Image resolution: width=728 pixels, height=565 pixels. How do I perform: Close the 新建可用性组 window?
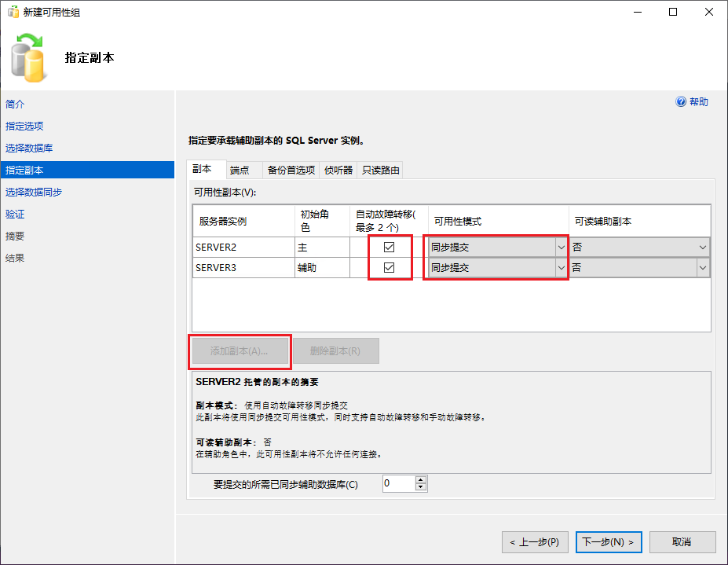click(709, 12)
